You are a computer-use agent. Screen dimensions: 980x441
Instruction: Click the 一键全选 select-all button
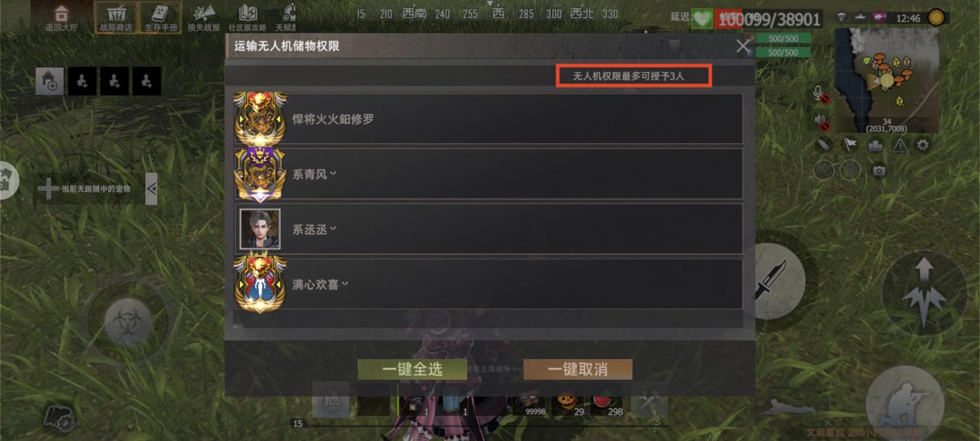[x=412, y=369]
